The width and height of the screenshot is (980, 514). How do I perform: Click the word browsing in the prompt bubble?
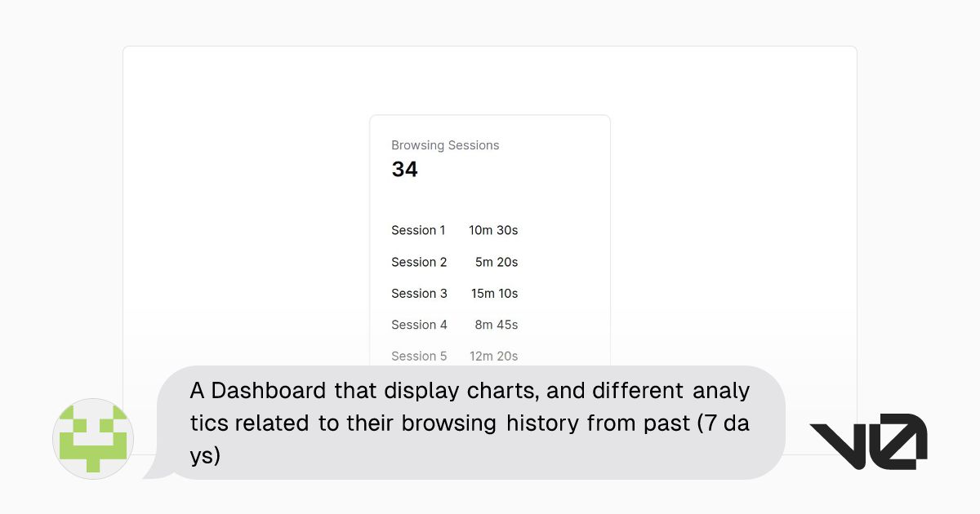coord(448,423)
